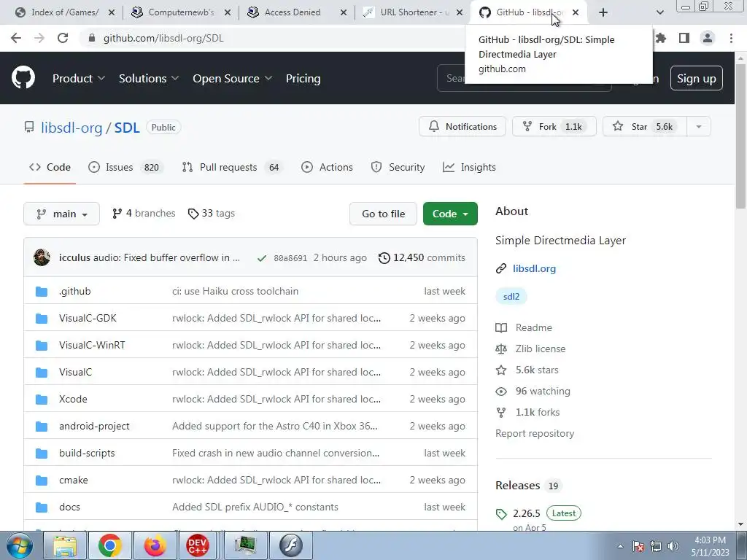The image size is (747, 560).
Task: Click the Notifications button
Action: [x=462, y=127]
